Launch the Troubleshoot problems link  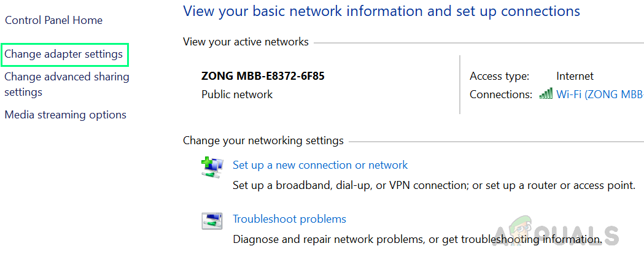point(289,219)
